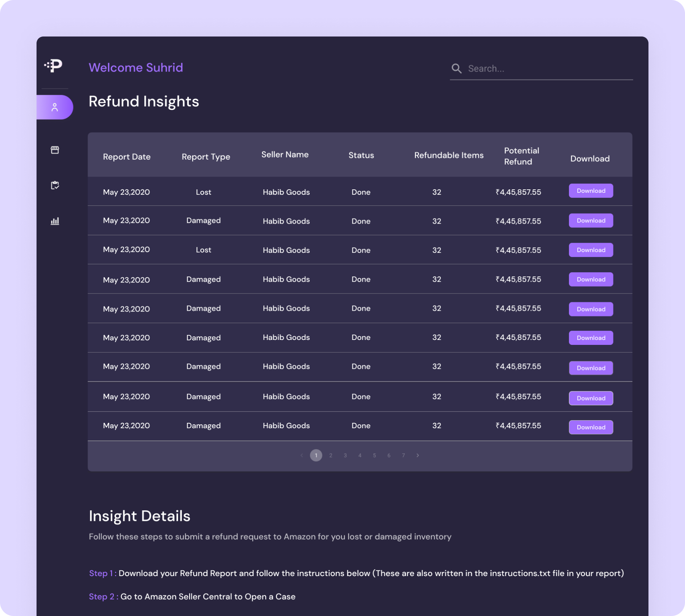Click 'Go to Amazon Seller Central to Open a Case'

(208, 597)
